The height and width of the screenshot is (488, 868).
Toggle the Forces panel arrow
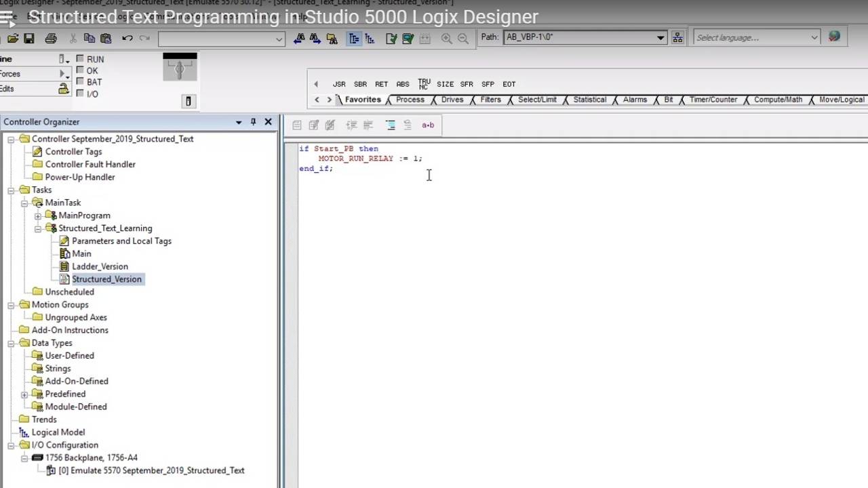click(x=62, y=74)
